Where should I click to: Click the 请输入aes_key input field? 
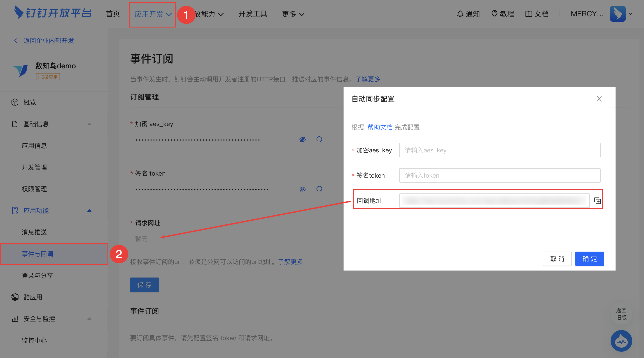click(499, 150)
